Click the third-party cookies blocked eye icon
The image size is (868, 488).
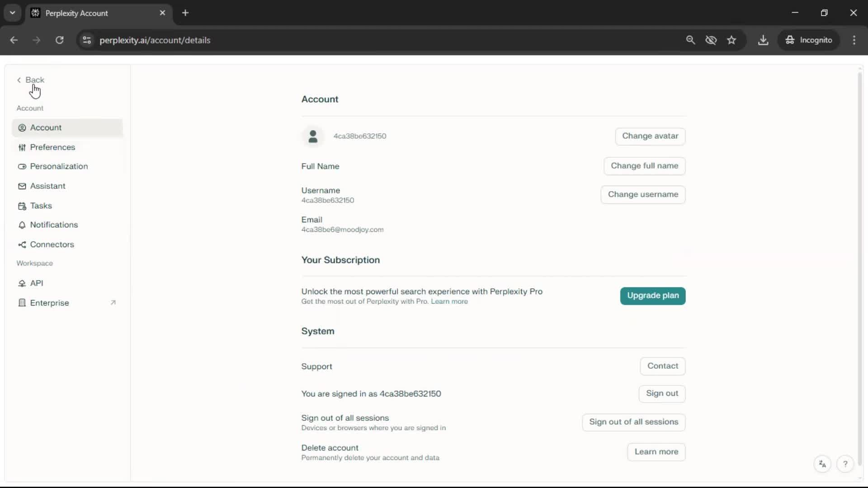click(x=711, y=40)
